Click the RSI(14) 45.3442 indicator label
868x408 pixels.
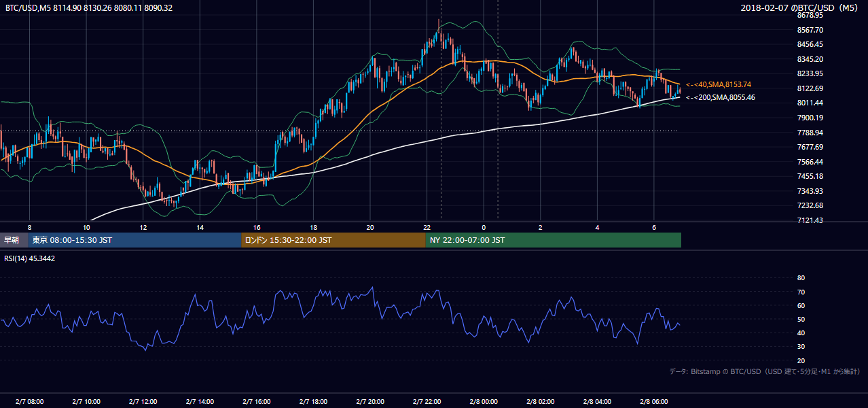click(30, 258)
